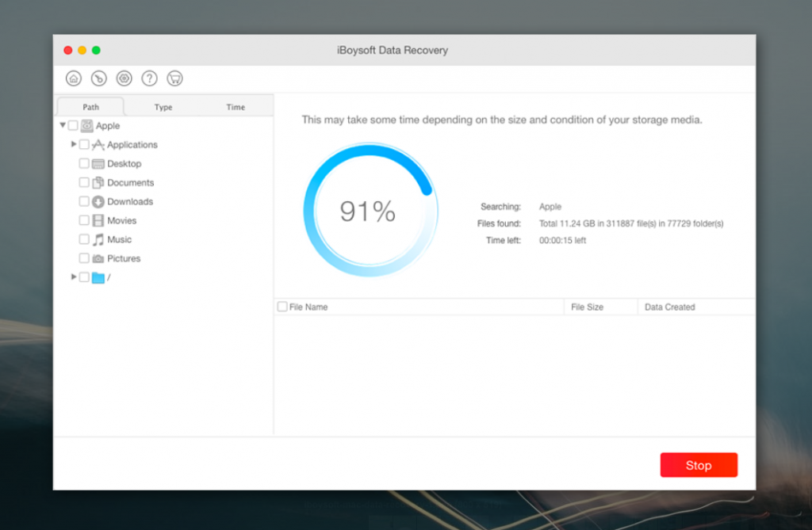
Task: Select the Applications tree label
Action: (x=132, y=145)
